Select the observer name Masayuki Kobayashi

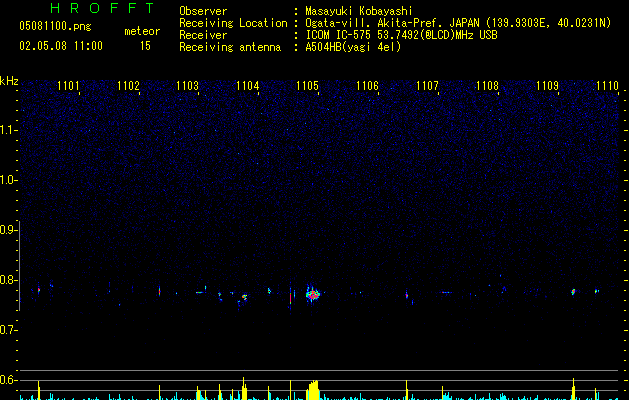359,11
